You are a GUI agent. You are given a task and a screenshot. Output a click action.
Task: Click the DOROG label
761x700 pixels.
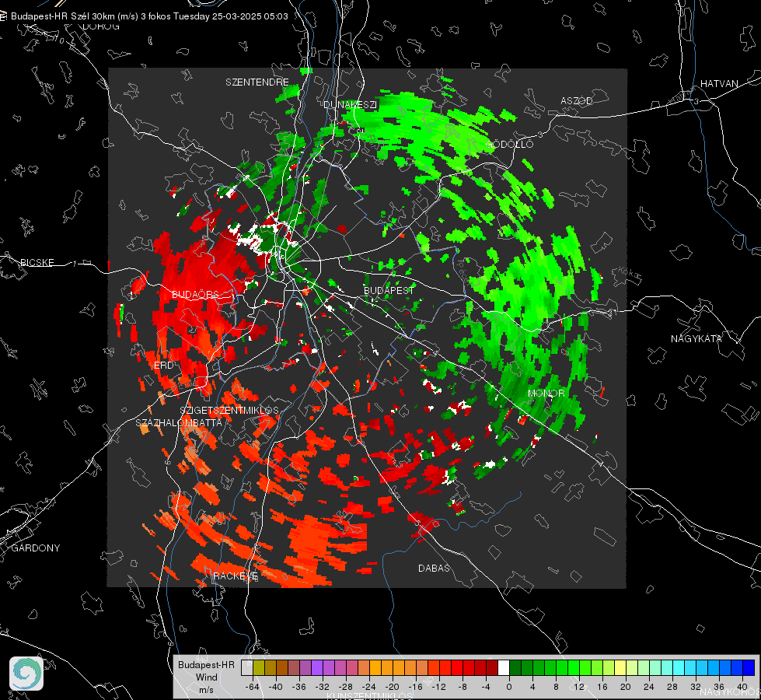coord(100,26)
